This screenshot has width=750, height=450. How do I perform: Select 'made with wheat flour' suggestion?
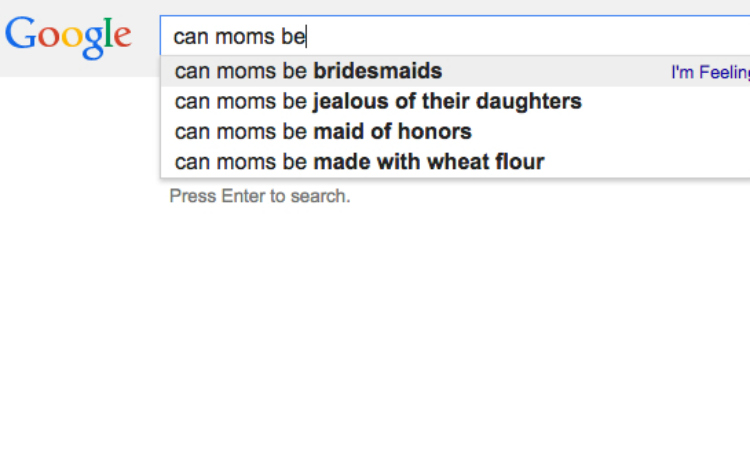[x=429, y=162]
